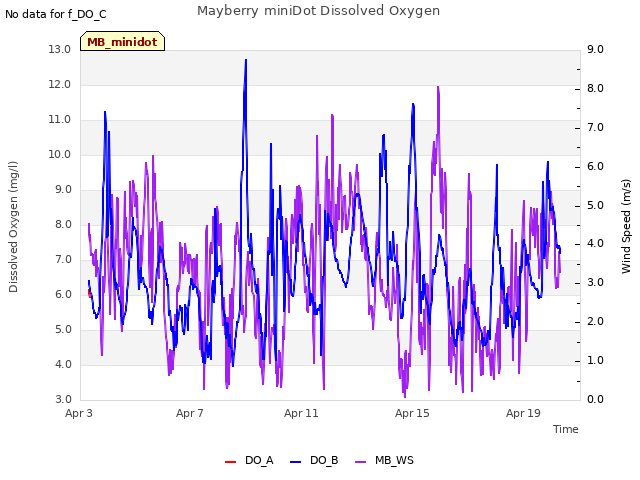Click the Wind Speed (m/s) axis label

pyautogui.click(x=626, y=226)
